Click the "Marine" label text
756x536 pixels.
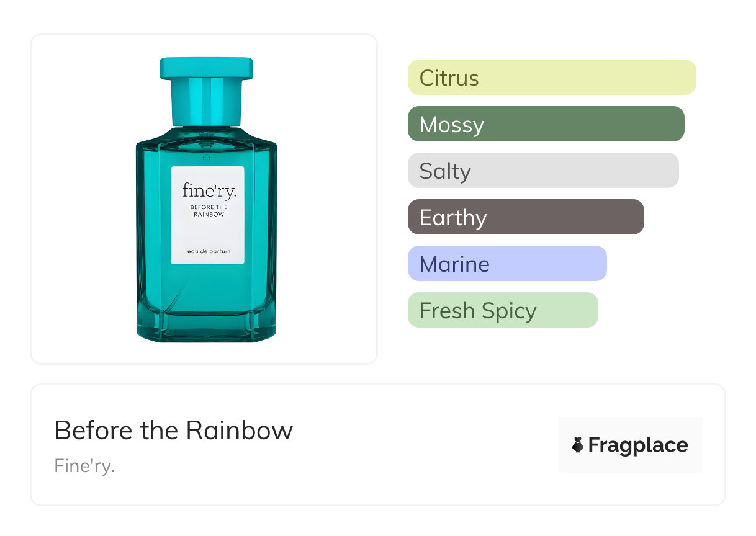[x=454, y=264]
